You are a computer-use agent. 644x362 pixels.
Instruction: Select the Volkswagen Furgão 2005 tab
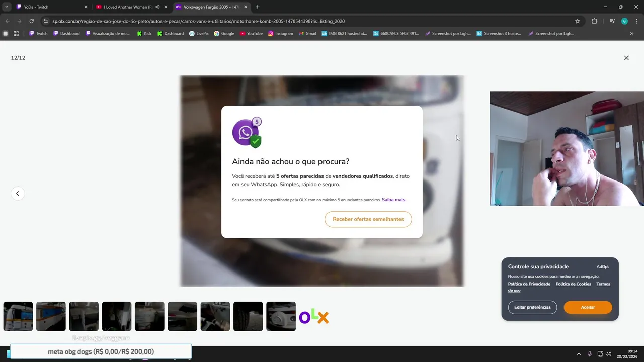211,7
